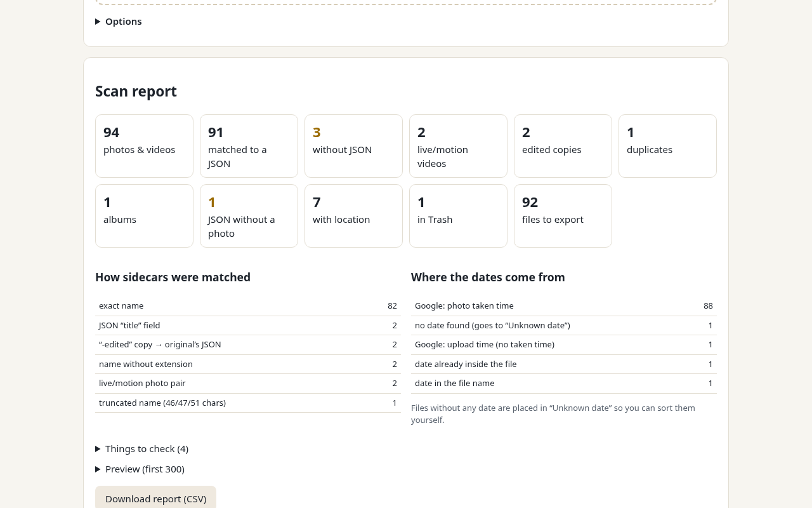
Task: Click the How sidecars were matched heading
Action: tap(173, 277)
